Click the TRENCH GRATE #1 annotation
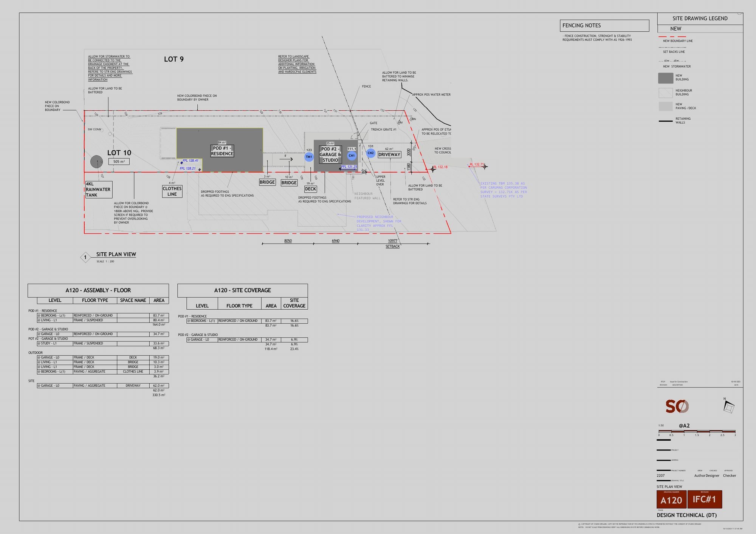 click(384, 130)
